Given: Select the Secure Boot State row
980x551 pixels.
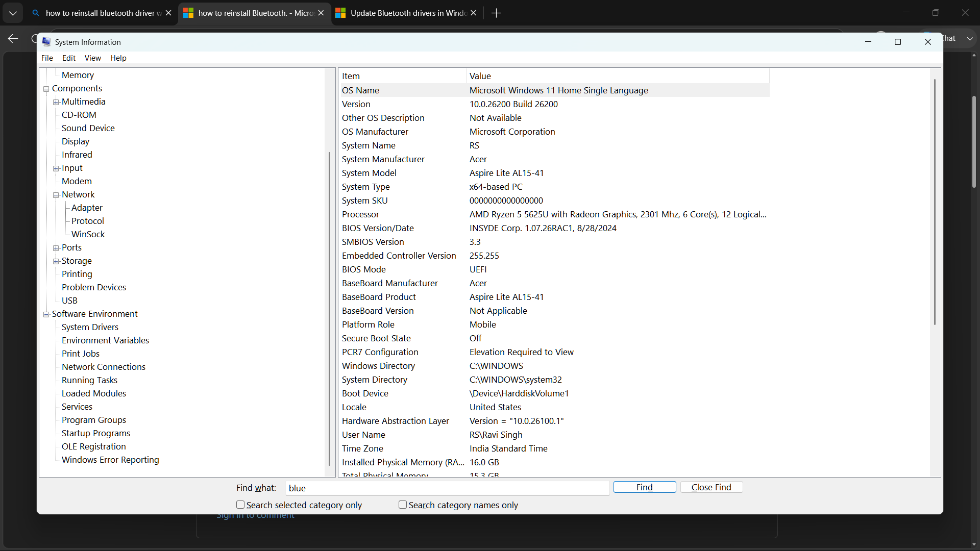Looking at the screenshot, I should click(555, 338).
